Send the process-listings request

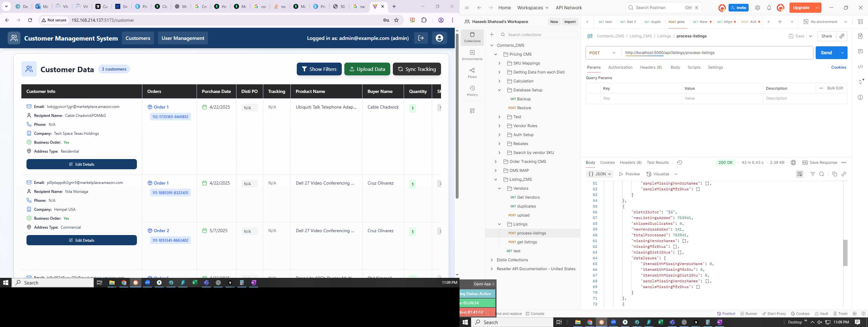(x=826, y=53)
